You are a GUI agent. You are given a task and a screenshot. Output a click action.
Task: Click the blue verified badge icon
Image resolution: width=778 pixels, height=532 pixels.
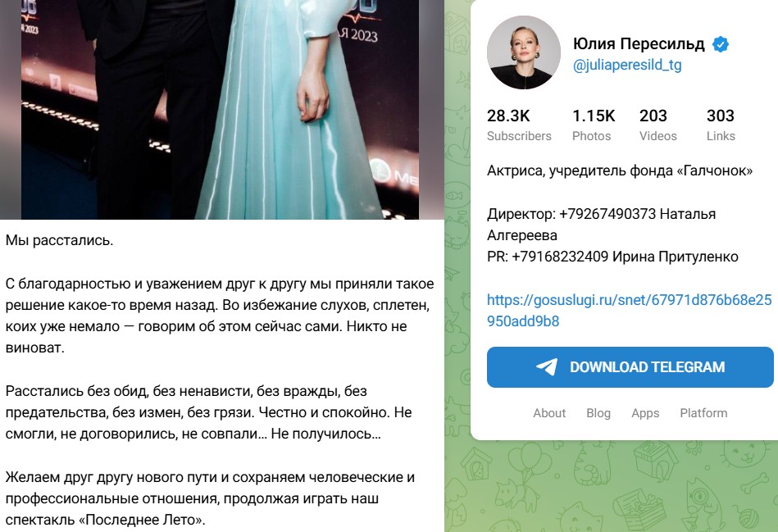[721, 44]
